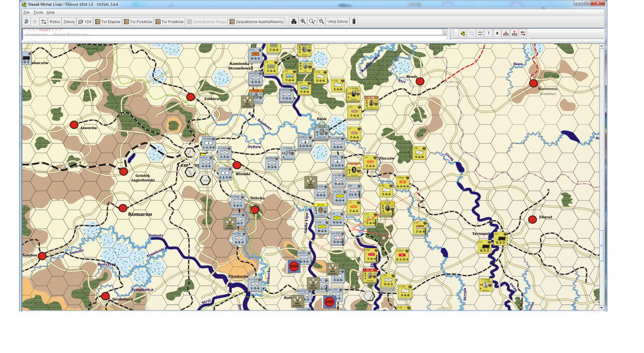This screenshot has height=353, width=644.
Task: Click the black X icon
Action: 497,33
